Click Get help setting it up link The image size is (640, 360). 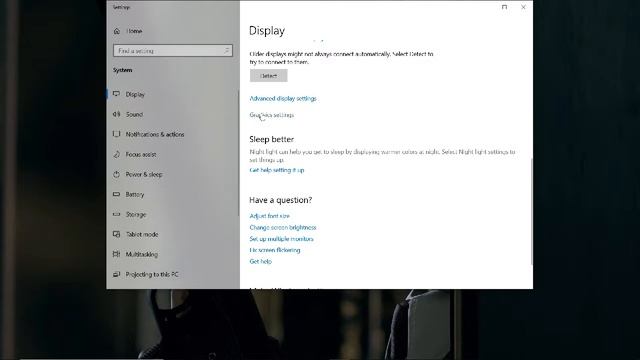pos(277,170)
